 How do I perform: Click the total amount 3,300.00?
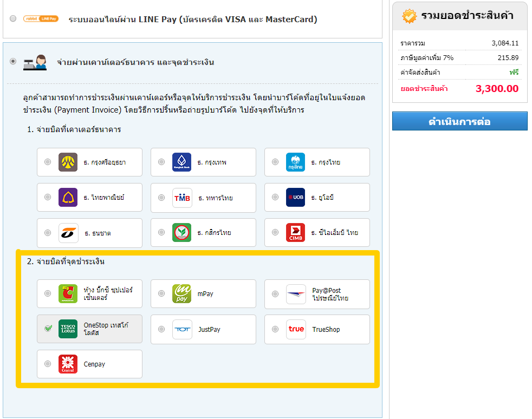(x=497, y=88)
